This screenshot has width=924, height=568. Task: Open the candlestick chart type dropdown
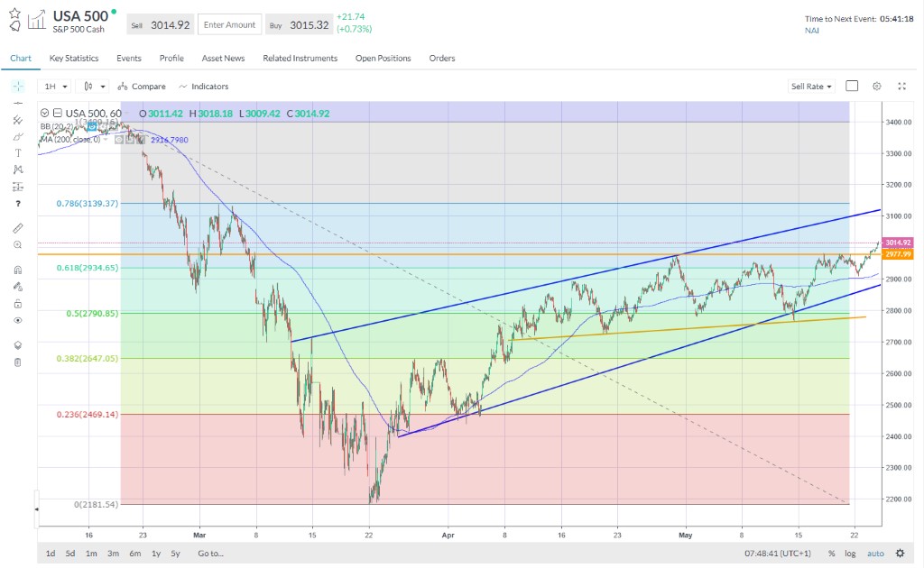(94, 87)
